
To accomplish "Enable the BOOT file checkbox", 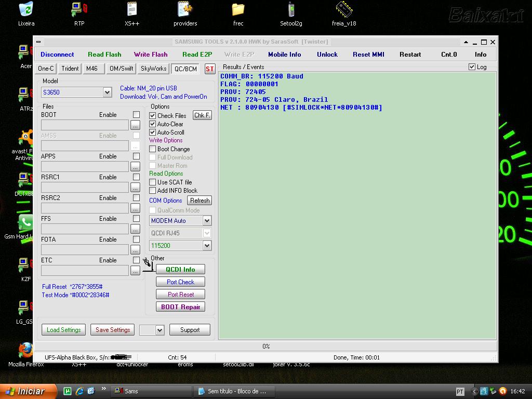I will pos(137,115).
